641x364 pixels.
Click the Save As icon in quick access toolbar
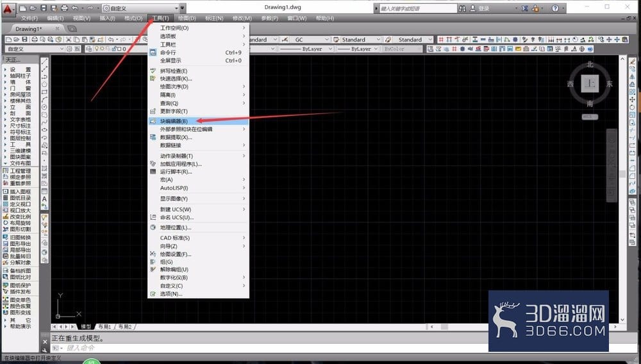pos(54,8)
